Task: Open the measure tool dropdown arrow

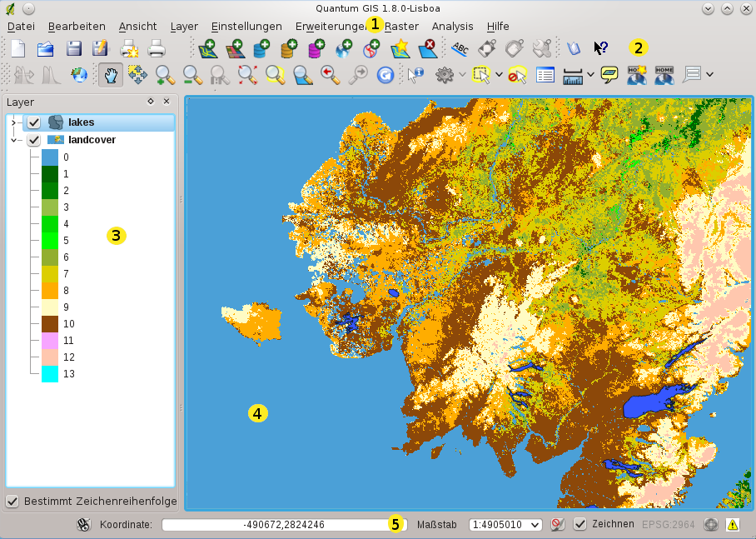Action: click(x=590, y=75)
